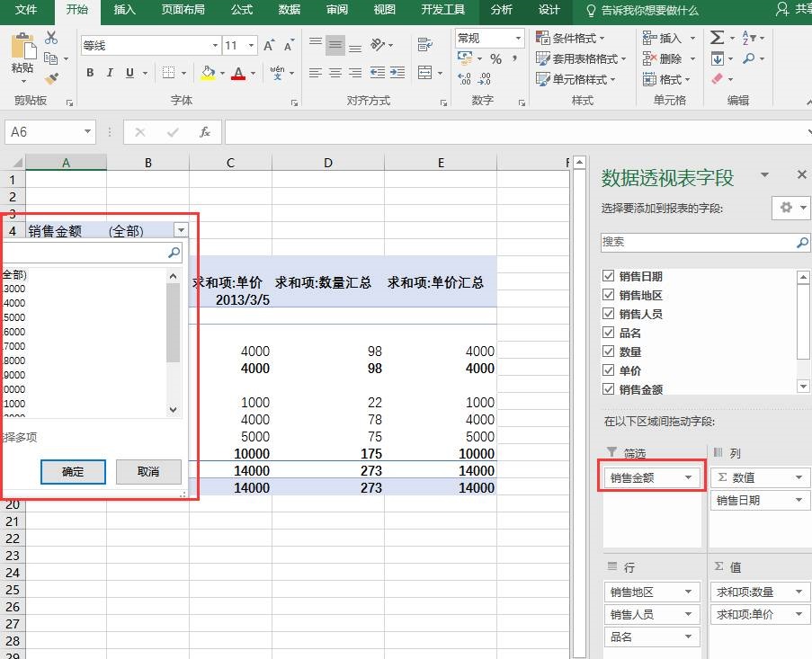Open the 常规 number format dropdown
The width and height of the screenshot is (812, 659).
point(518,38)
